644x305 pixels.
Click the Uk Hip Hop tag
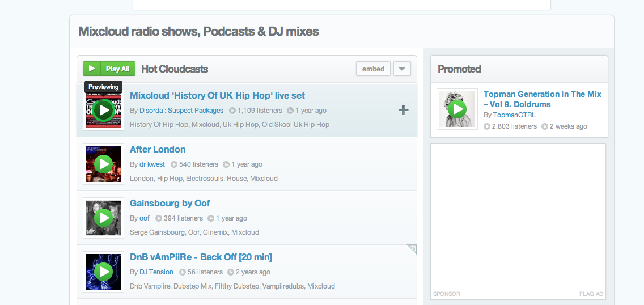[x=240, y=124]
